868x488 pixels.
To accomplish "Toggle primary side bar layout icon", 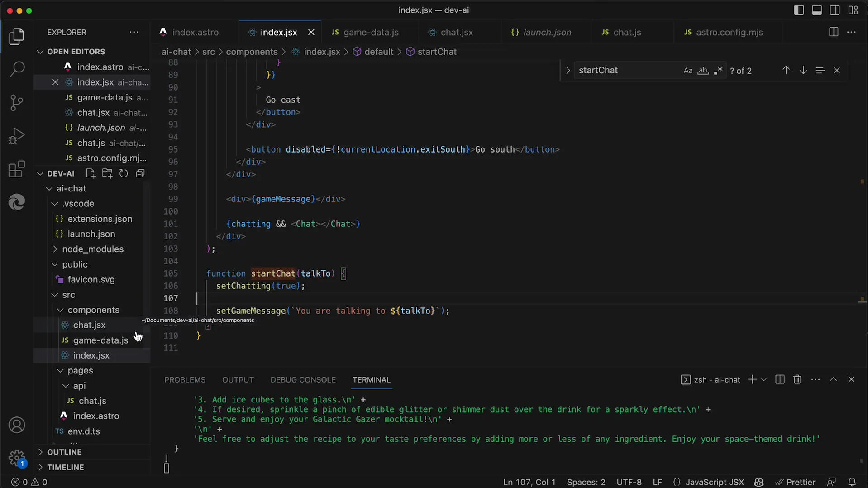I will [799, 10].
